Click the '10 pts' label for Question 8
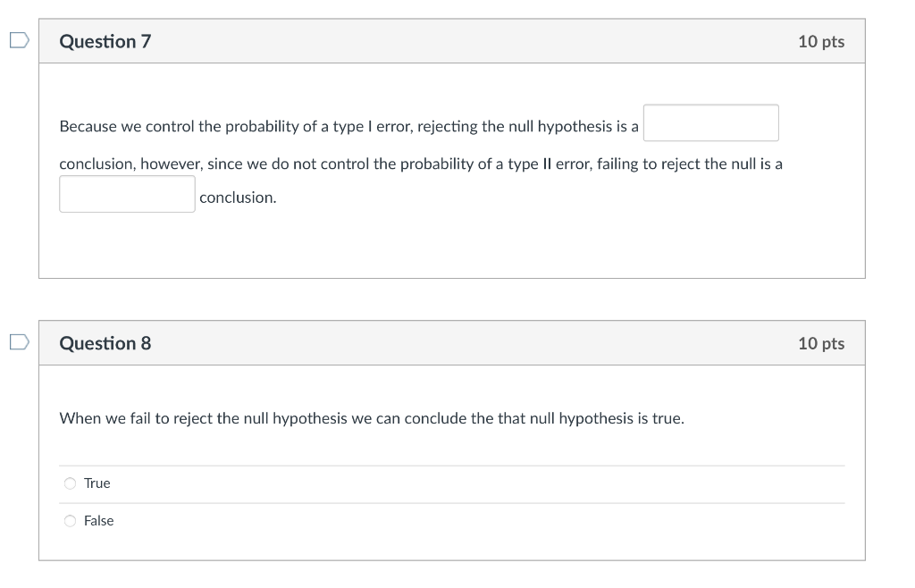This screenshot has width=915, height=588. pyautogui.click(x=822, y=342)
